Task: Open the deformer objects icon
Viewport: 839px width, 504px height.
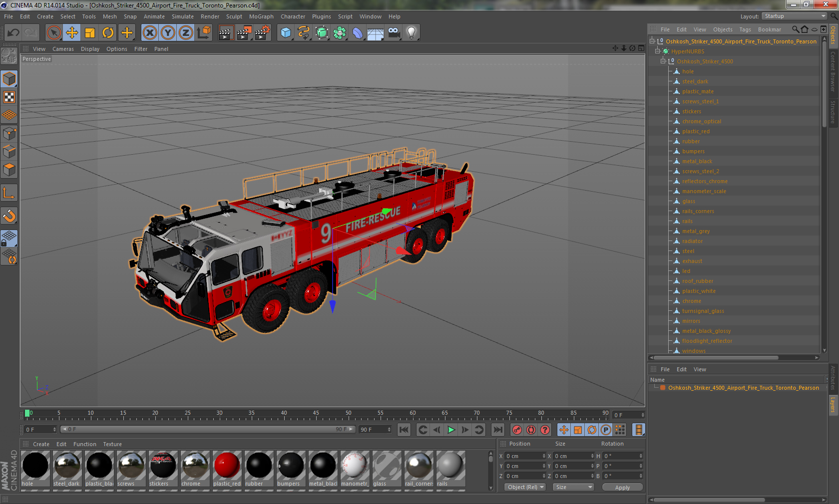Action: tap(358, 33)
